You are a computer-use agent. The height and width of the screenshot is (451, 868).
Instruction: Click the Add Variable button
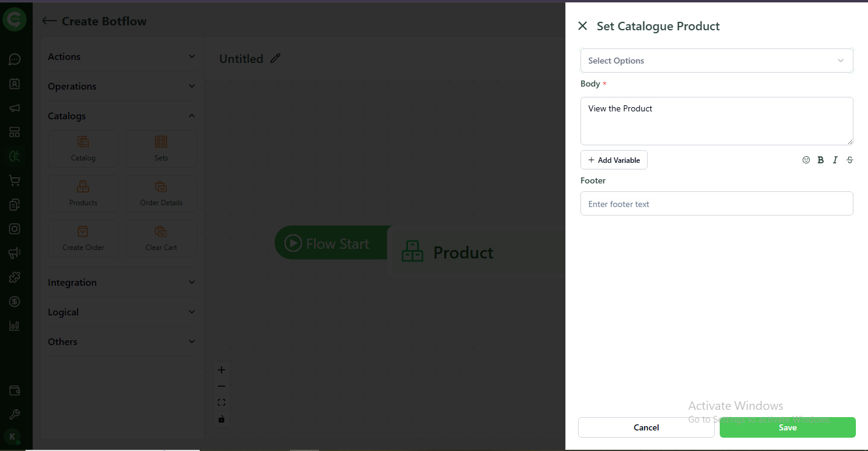[x=614, y=160]
